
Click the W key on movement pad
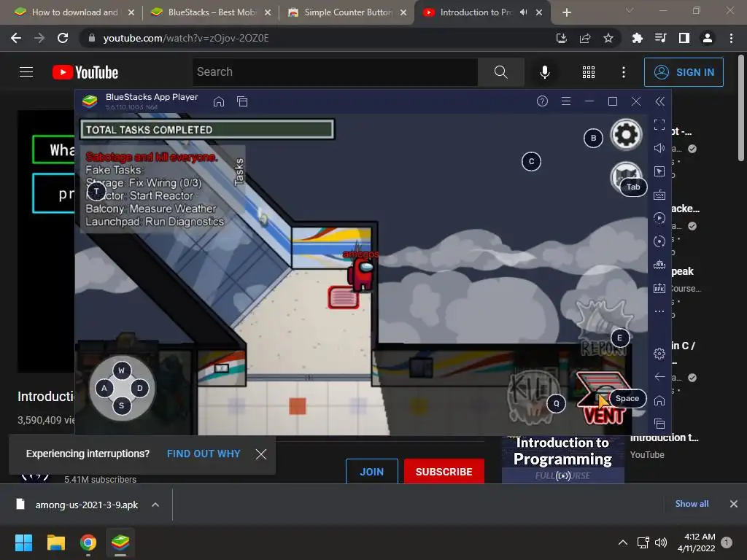(122, 370)
